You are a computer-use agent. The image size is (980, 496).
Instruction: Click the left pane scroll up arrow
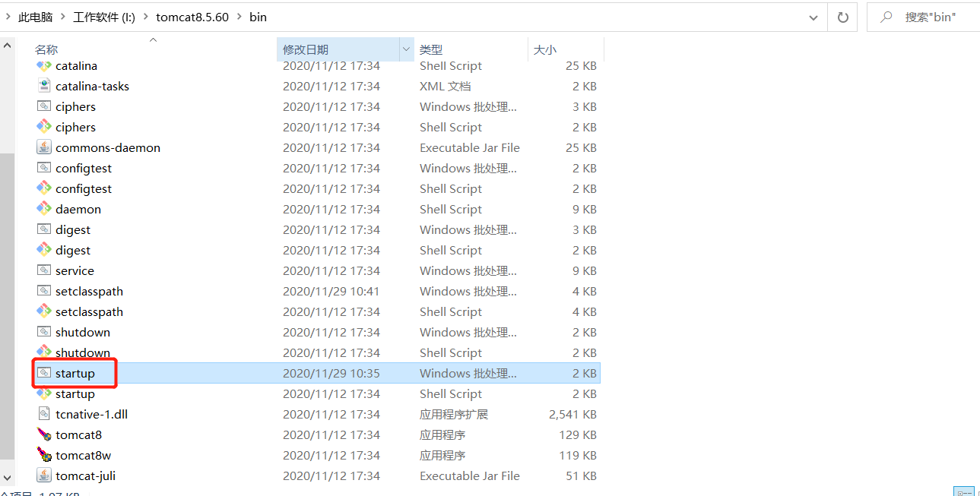point(7,45)
